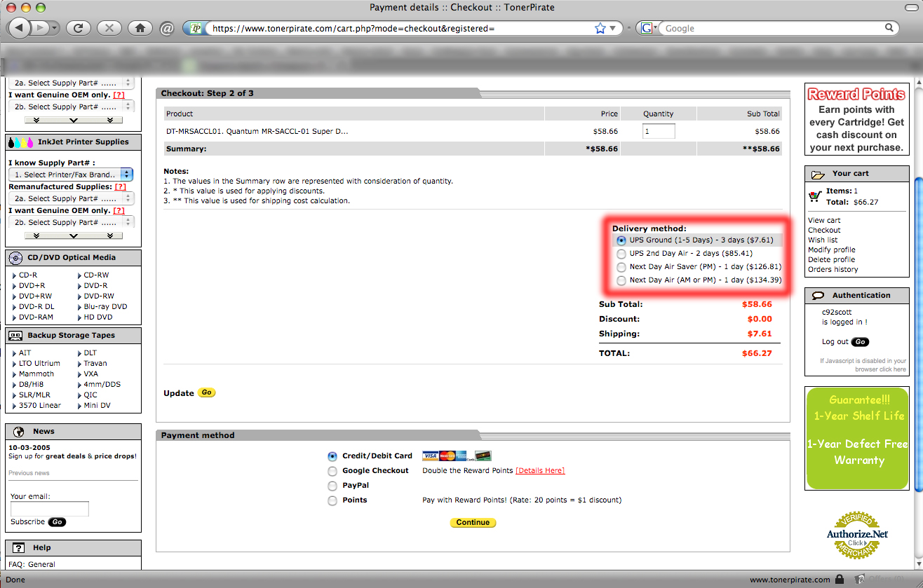Click the Subscribe Go button
Viewport: 923px width, 588px height.
[57, 522]
